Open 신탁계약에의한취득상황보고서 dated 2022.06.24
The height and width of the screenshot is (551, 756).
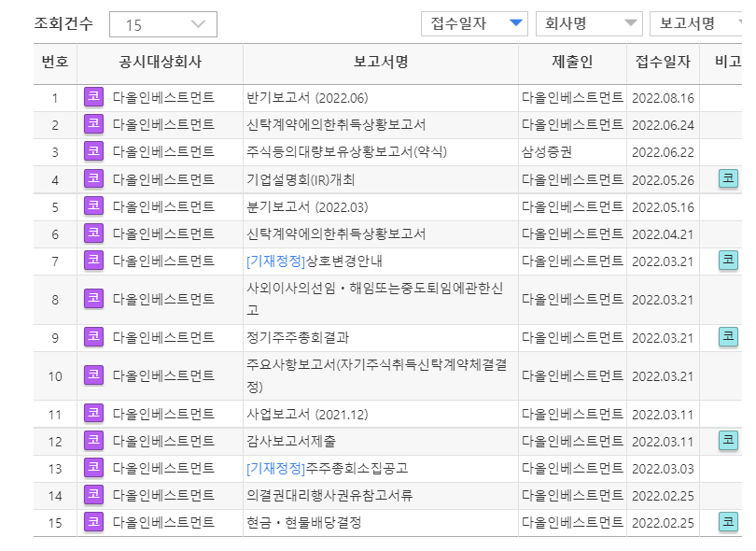point(336,125)
